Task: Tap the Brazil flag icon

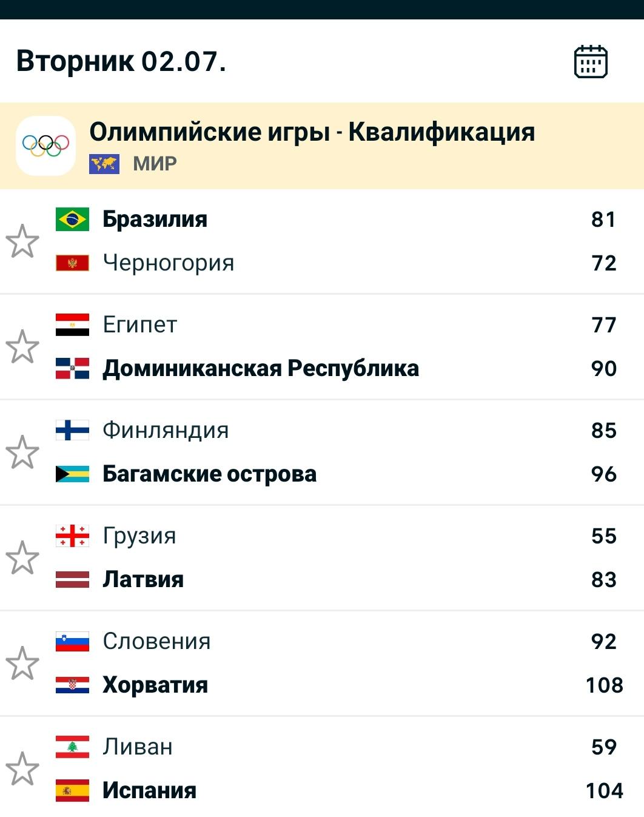Action: point(72,219)
